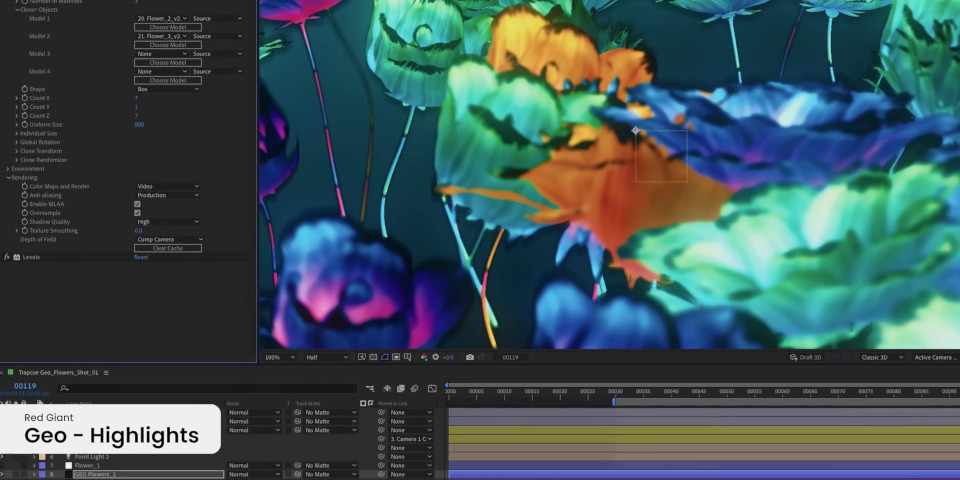Open the Classic 3D renderer dropdown

point(883,357)
